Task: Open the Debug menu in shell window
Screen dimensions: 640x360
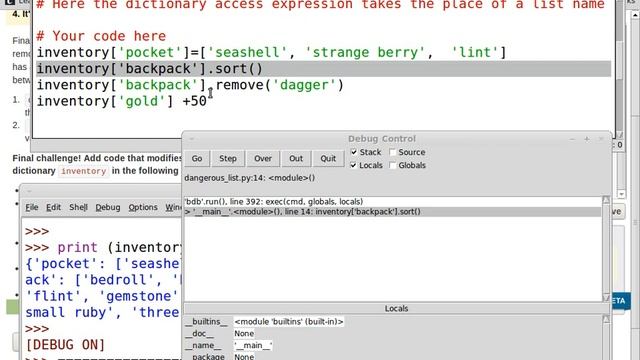Action: click(108, 207)
